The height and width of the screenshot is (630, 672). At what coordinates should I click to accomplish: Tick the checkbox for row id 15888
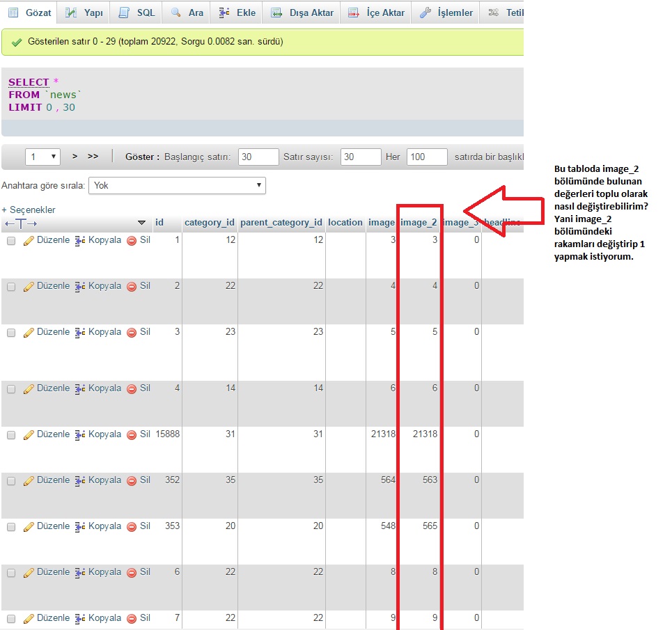[x=11, y=434]
